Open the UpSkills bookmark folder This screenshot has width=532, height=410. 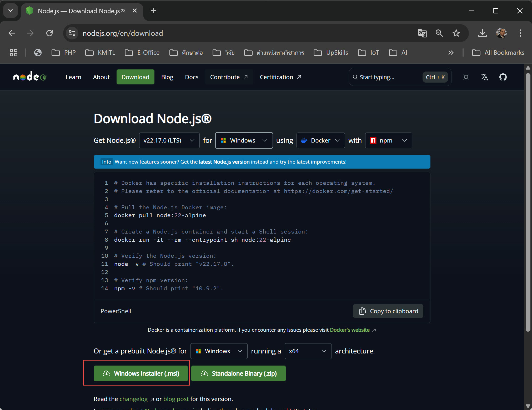click(x=331, y=53)
